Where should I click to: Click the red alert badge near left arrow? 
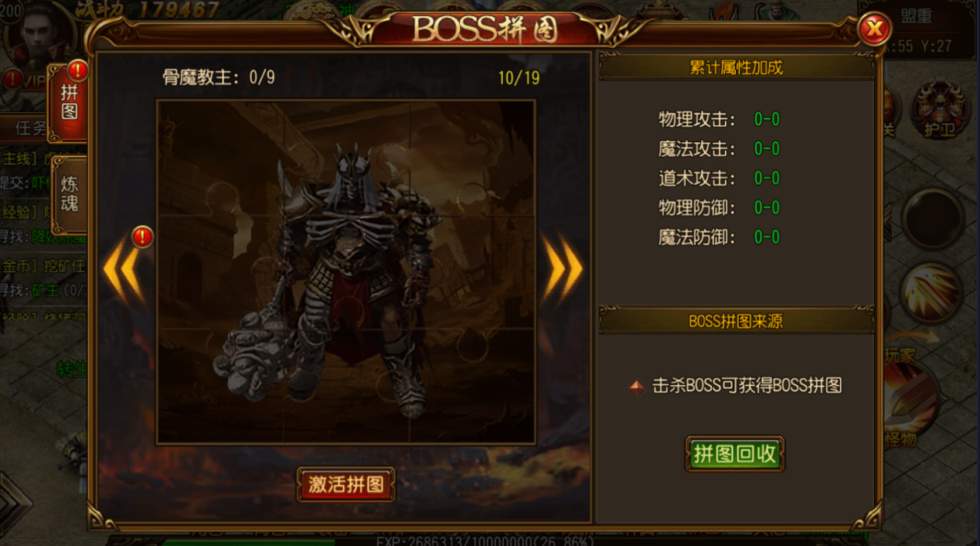pos(142,237)
